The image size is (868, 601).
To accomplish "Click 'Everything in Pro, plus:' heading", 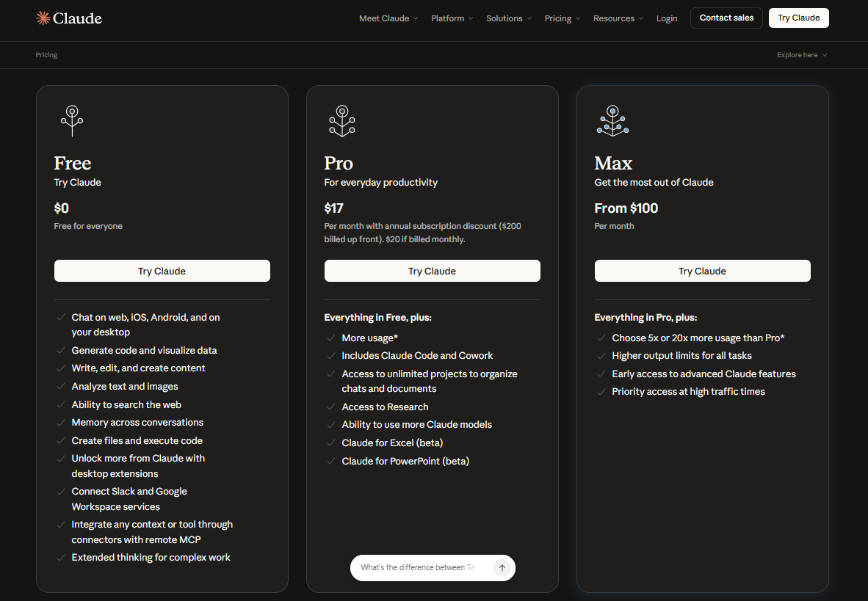I will coord(645,317).
